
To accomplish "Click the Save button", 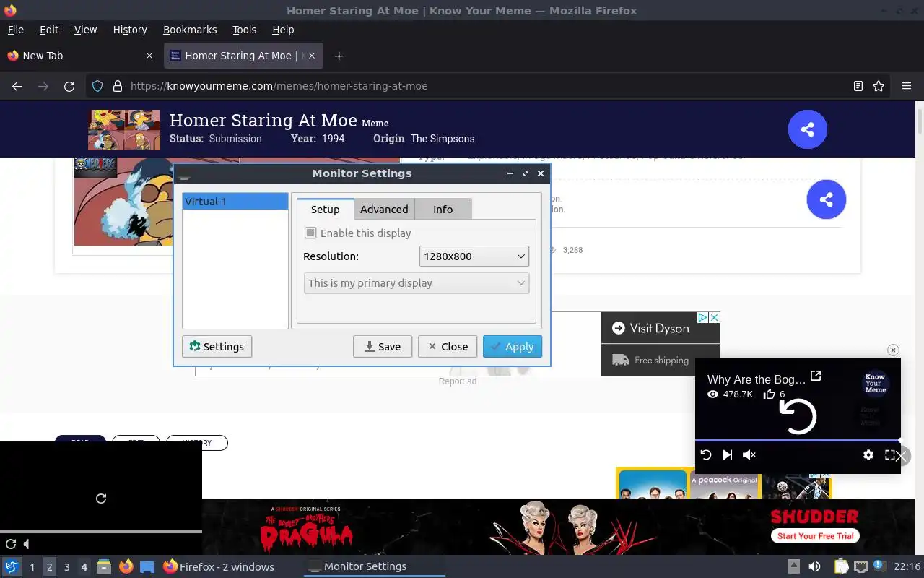I will 383,347.
